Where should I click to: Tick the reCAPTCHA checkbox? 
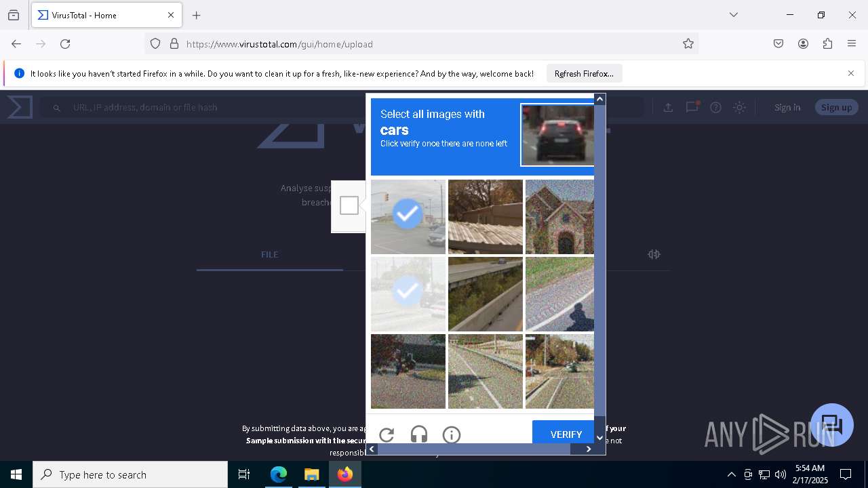[349, 205]
